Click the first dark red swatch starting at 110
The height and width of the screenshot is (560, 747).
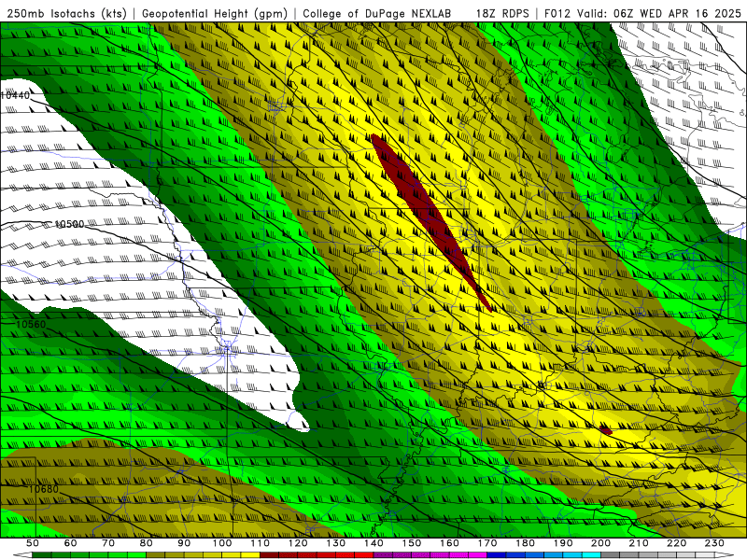269,555
